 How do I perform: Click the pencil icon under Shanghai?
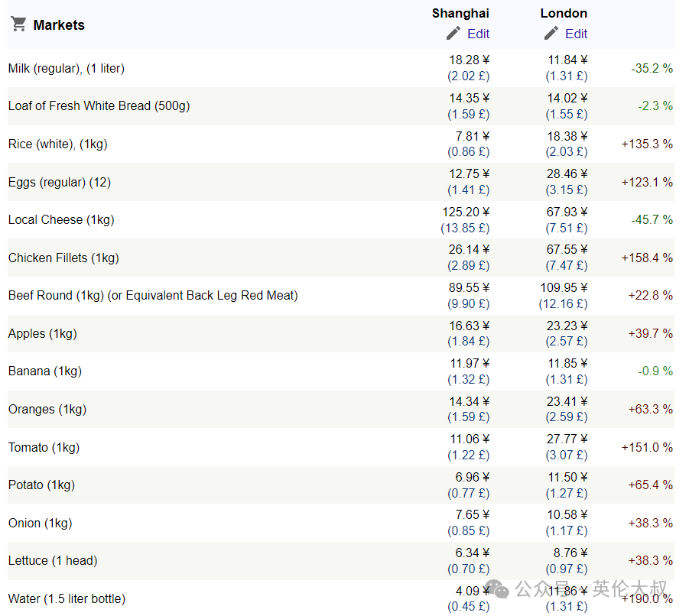(x=453, y=34)
